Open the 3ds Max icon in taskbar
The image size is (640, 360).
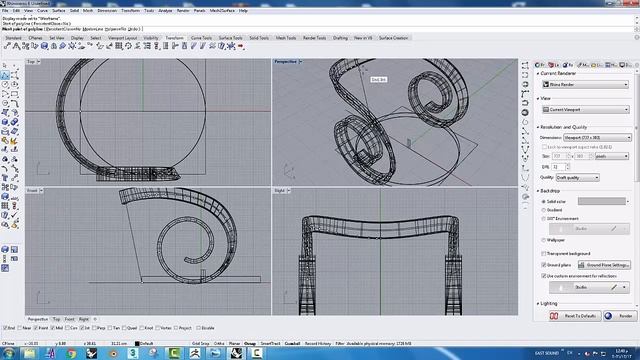coord(133,353)
